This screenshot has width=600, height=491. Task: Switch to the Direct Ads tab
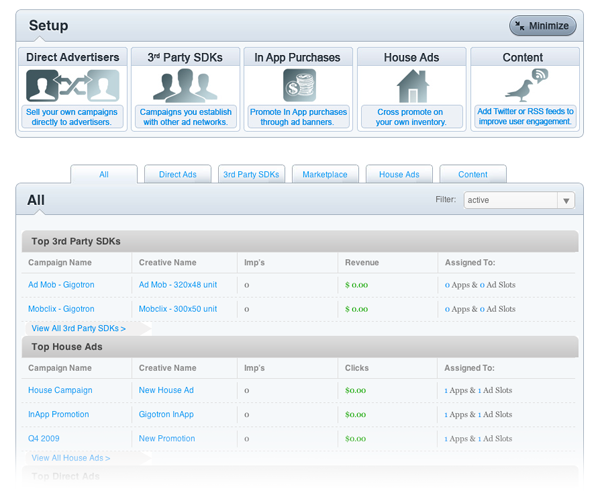[178, 174]
